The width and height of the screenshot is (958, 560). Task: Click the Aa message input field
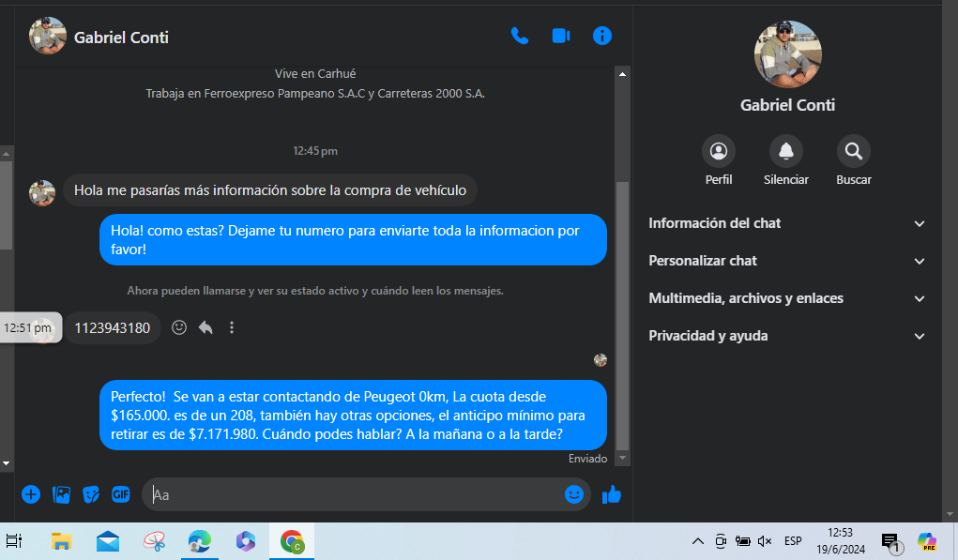click(357, 494)
